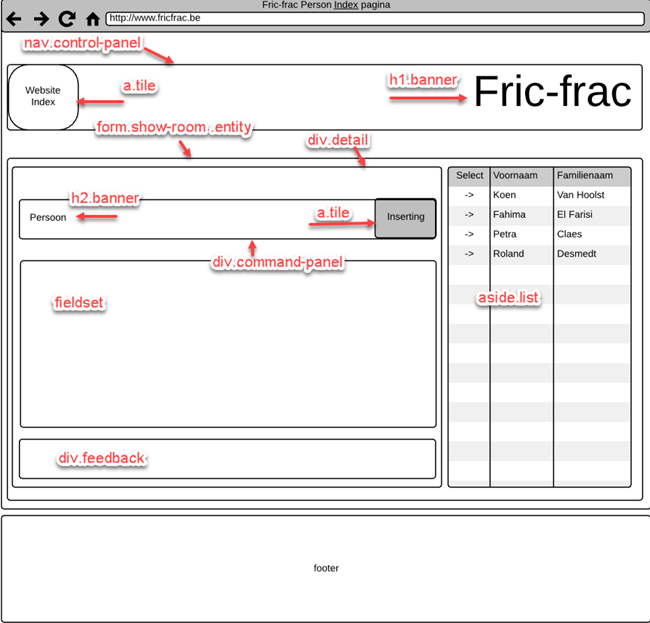
Task: Click the surname Van Hoolst
Action: coord(580,195)
